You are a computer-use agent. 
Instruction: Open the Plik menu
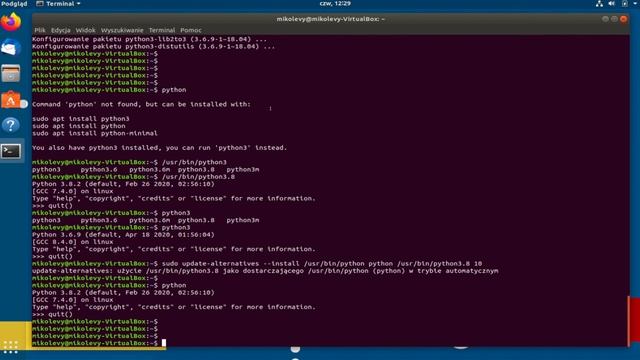pyautogui.click(x=40, y=30)
